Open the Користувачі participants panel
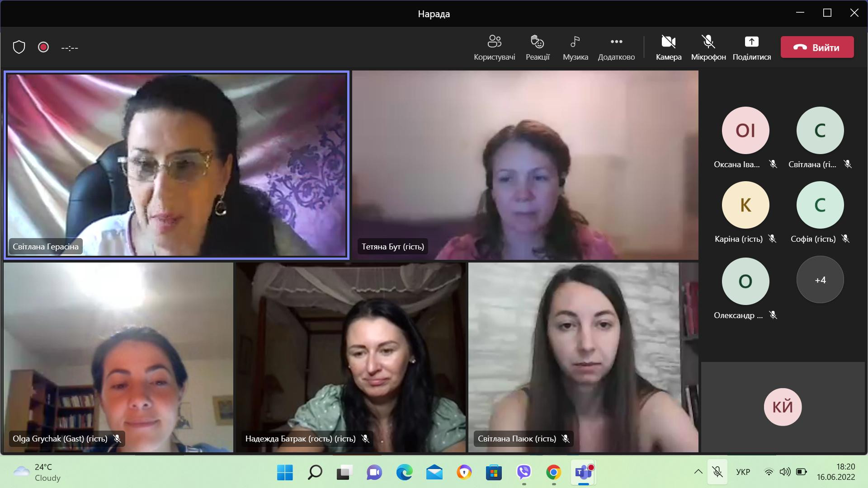 click(x=494, y=47)
